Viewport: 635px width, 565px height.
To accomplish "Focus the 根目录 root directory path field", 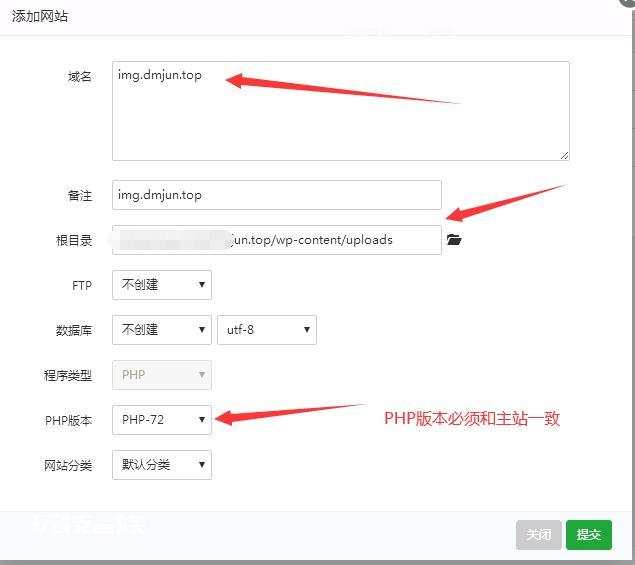I will pyautogui.click(x=277, y=240).
